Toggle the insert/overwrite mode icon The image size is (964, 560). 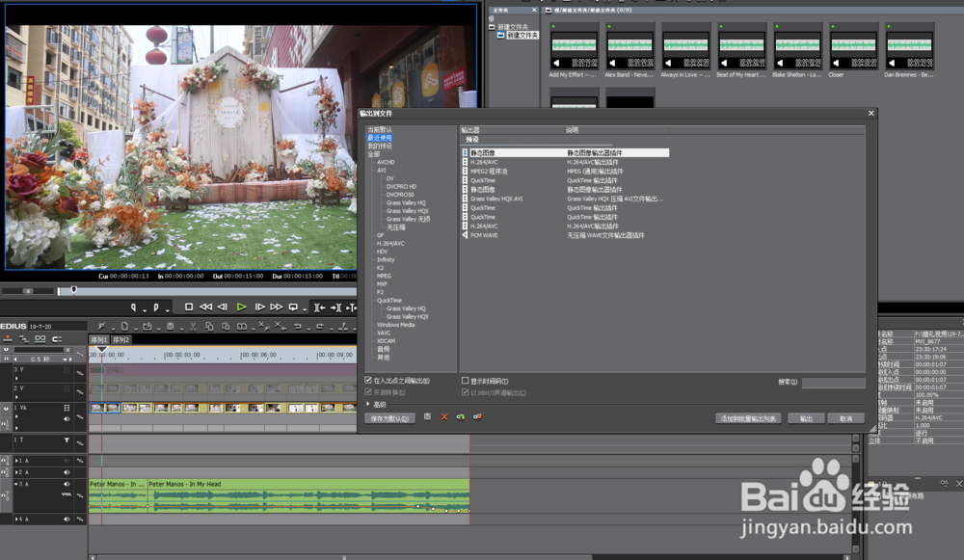coord(8,338)
